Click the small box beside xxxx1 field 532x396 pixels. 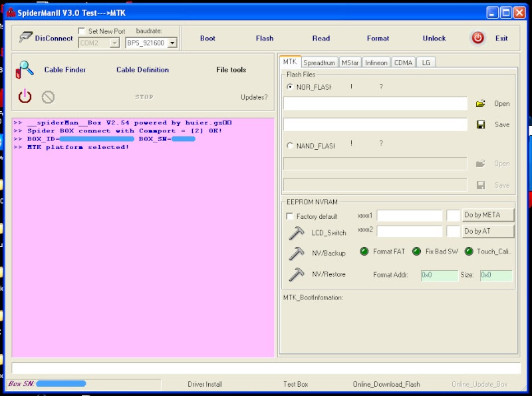pyautogui.click(x=453, y=216)
